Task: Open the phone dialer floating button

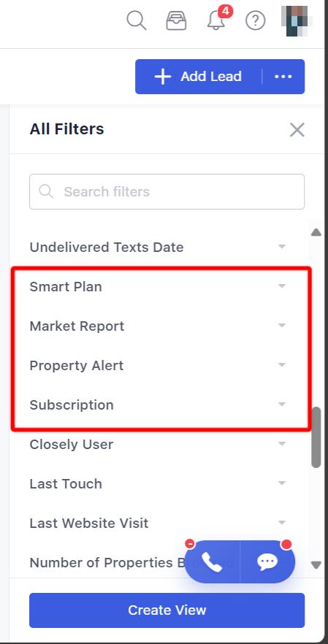Action: pos(212,562)
